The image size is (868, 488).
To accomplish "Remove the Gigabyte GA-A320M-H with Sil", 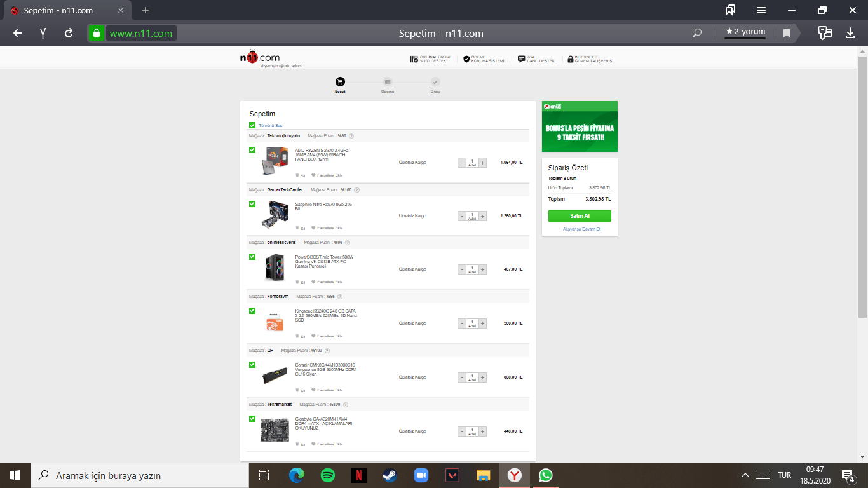I will tap(300, 444).
